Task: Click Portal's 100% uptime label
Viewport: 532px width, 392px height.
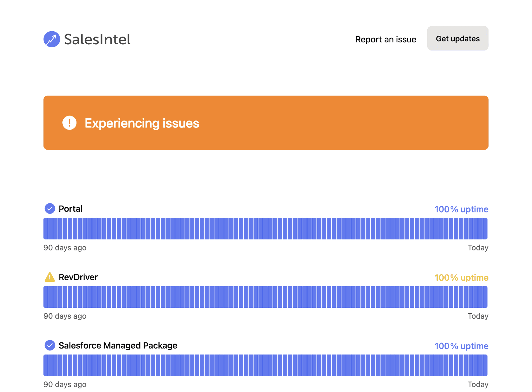Action: click(461, 209)
